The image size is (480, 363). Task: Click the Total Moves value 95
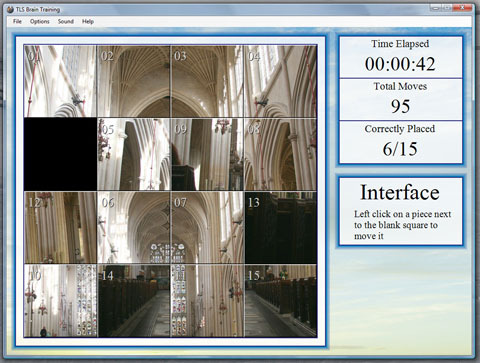click(x=400, y=106)
